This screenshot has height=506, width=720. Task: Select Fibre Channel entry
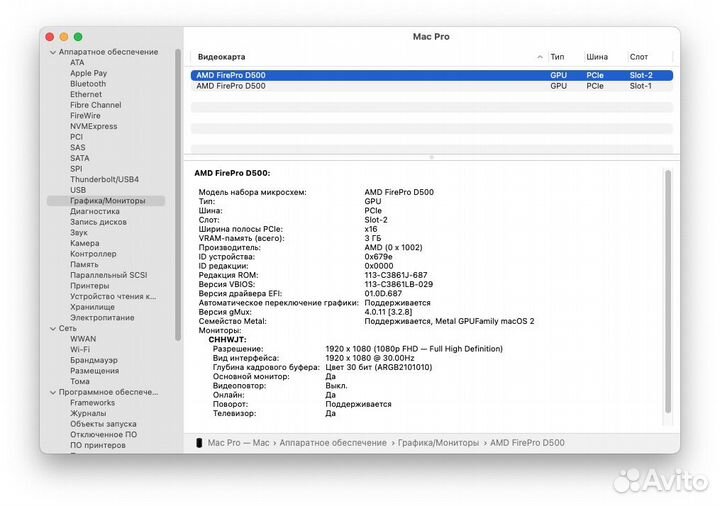pos(96,105)
